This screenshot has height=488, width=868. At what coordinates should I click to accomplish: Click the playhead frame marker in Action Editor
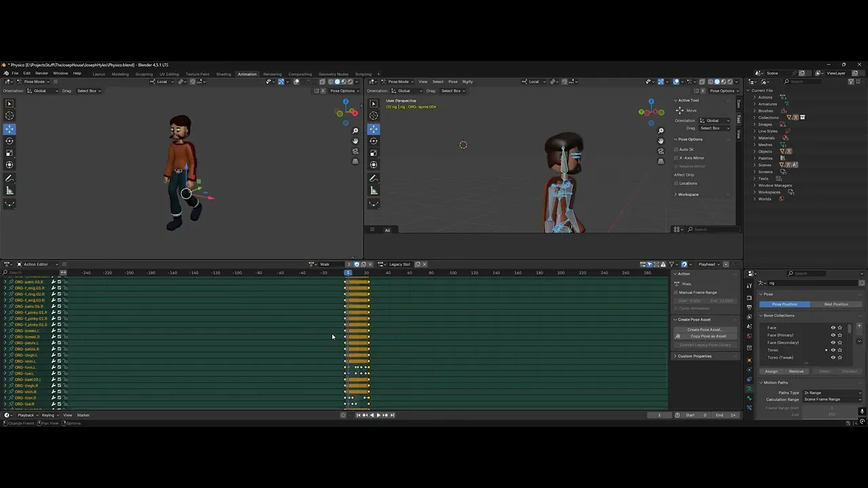coord(348,272)
